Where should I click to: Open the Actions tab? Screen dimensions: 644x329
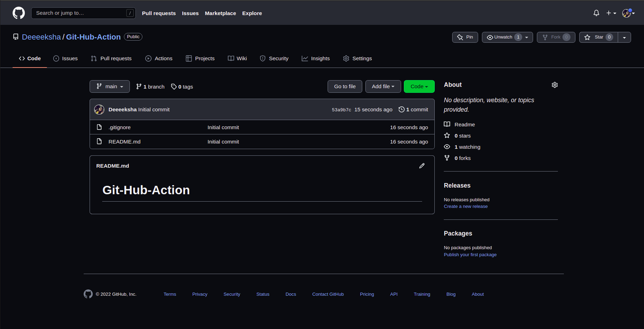pyautogui.click(x=159, y=58)
